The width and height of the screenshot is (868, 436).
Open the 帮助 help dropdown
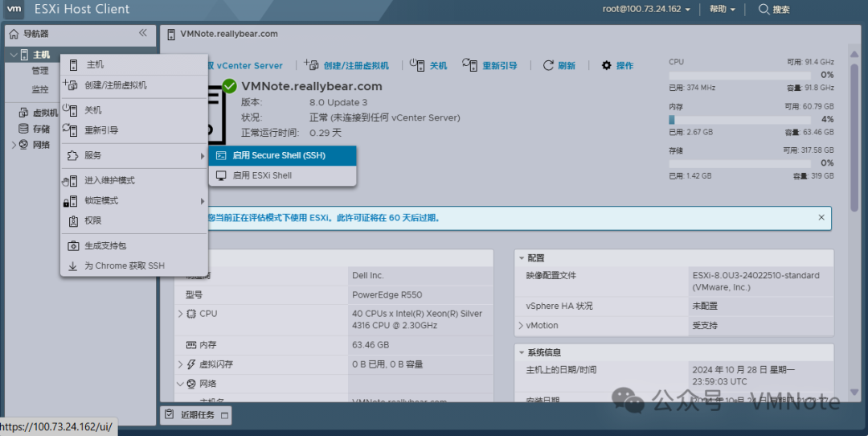(x=723, y=10)
